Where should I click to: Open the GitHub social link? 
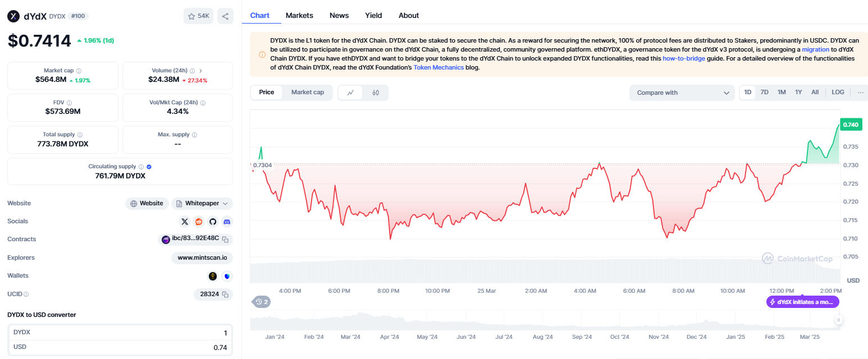pos(213,222)
